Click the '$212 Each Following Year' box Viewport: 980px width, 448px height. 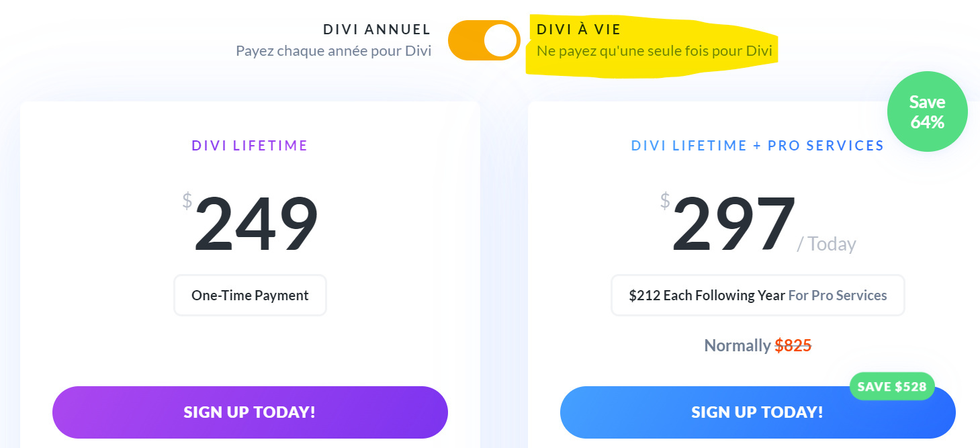tap(758, 296)
